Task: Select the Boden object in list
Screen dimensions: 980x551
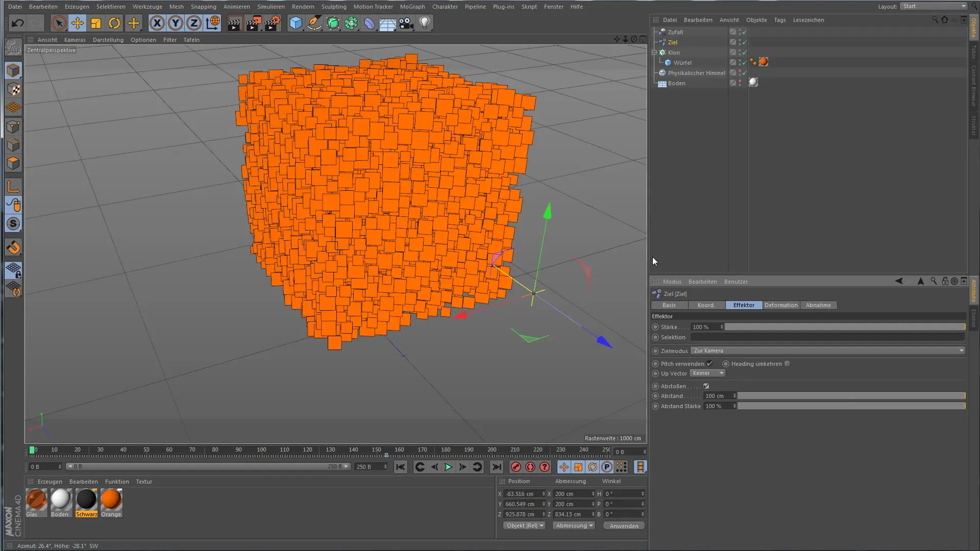Action: click(x=676, y=83)
